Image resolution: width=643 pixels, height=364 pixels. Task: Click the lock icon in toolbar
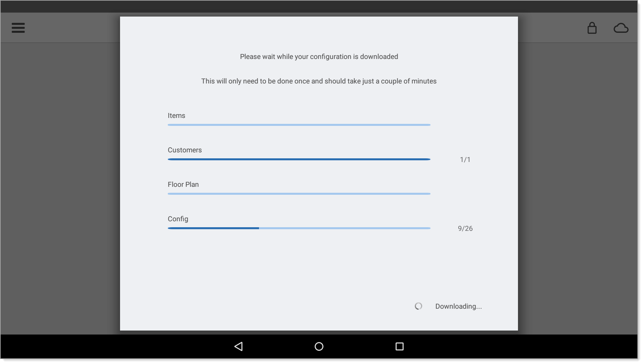[x=592, y=28]
